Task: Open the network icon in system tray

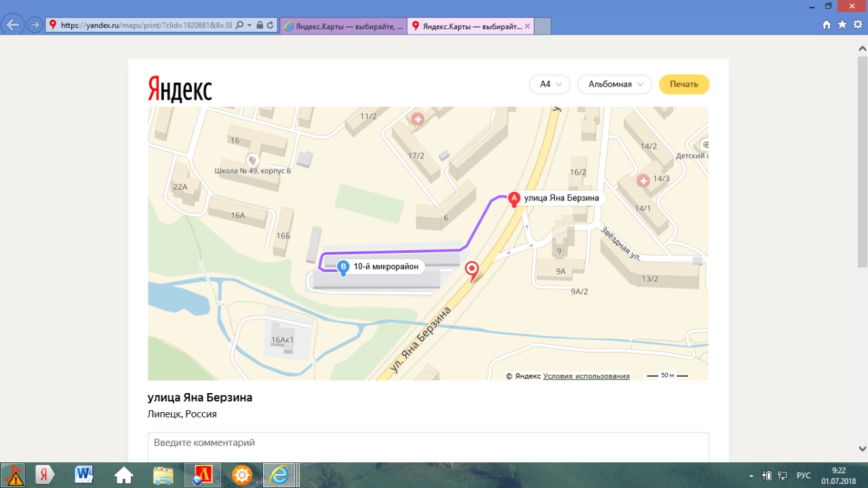Action: coord(782,475)
